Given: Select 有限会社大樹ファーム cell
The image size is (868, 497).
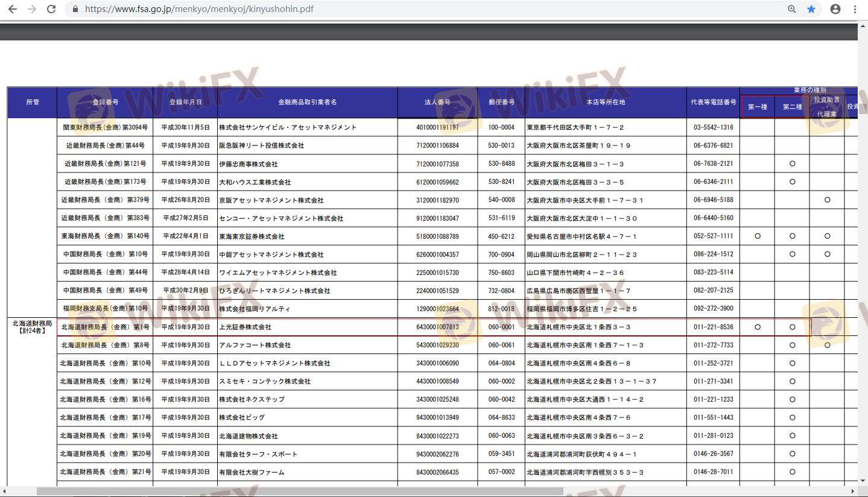Looking at the screenshot, I should tap(308, 472).
